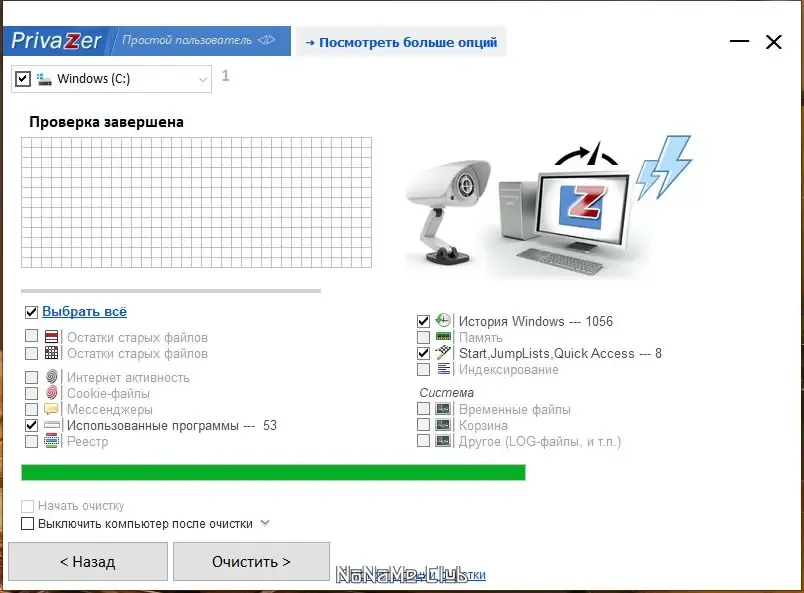
Task: Click the first Остатки старых файлов icon
Action: point(51,337)
